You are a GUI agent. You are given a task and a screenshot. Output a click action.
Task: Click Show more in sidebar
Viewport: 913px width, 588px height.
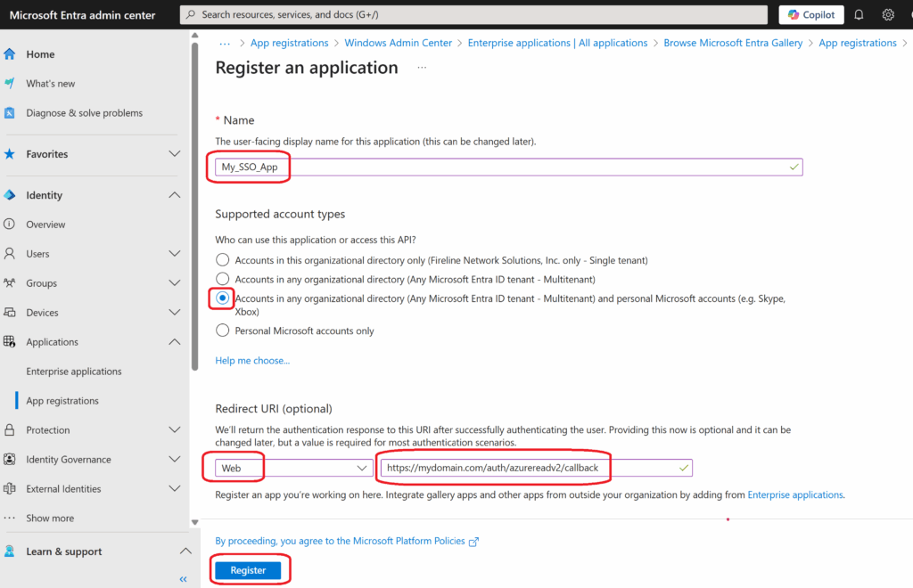pyautogui.click(x=50, y=518)
